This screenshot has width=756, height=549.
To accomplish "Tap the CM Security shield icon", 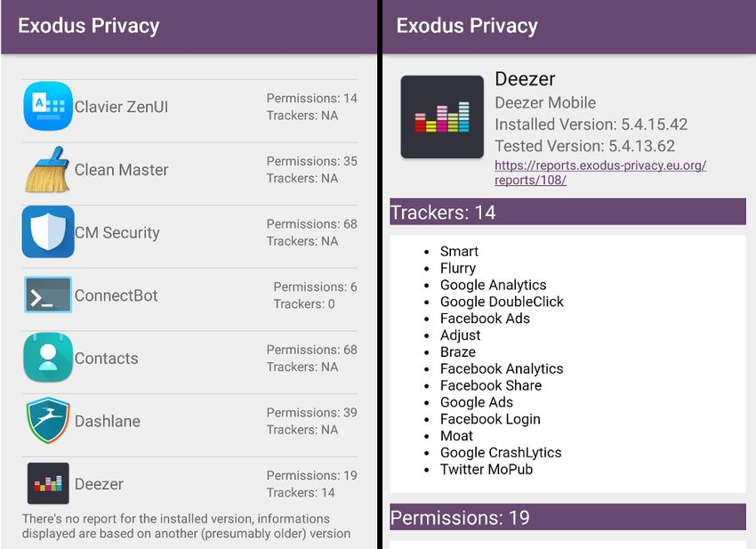I will click(48, 231).
